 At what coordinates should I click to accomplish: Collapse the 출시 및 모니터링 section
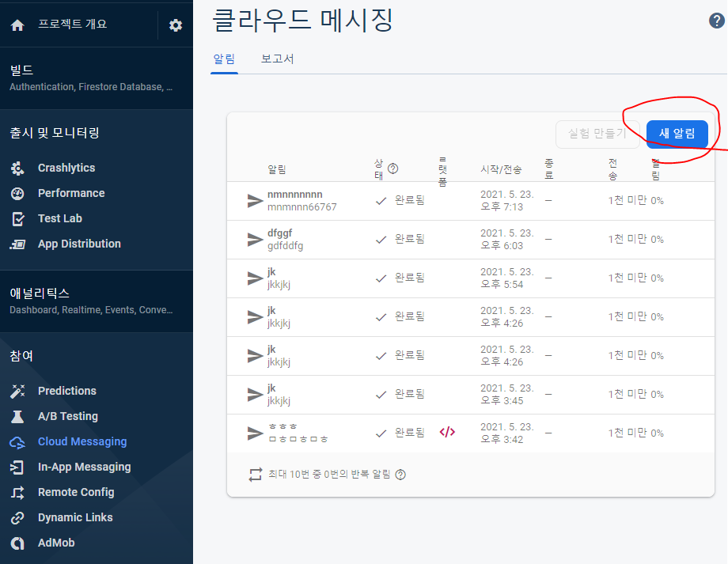55,133
